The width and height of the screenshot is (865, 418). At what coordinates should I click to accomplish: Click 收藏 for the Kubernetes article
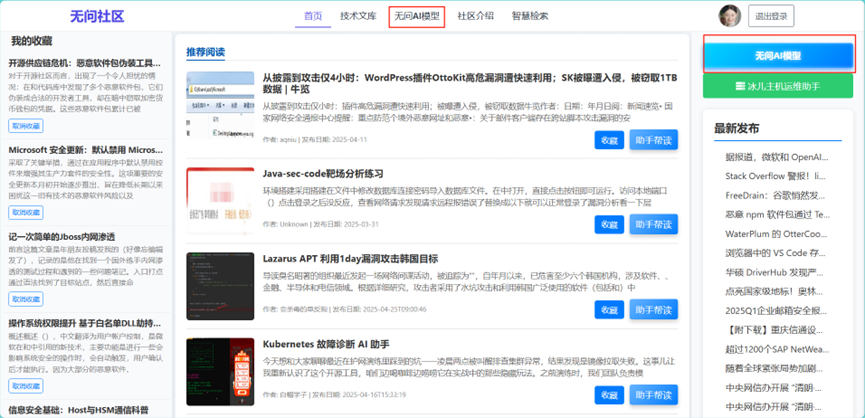(x=609, y=395)
